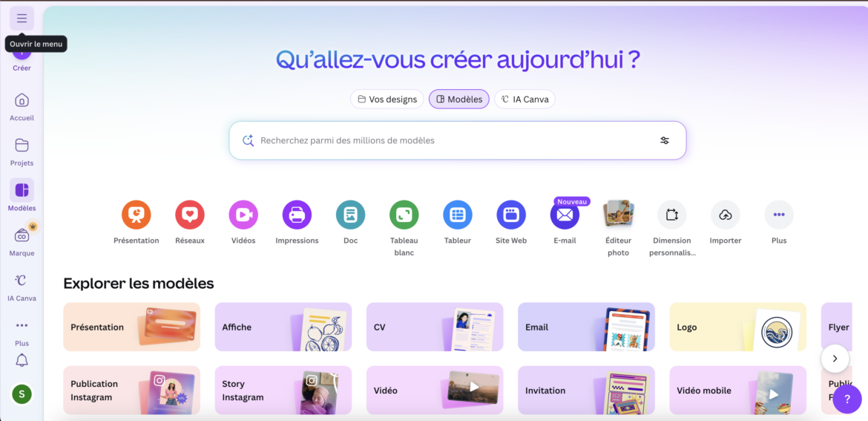868x421 pixels.
Task: Select the Vidéos category icon
Action: [243, 215]
